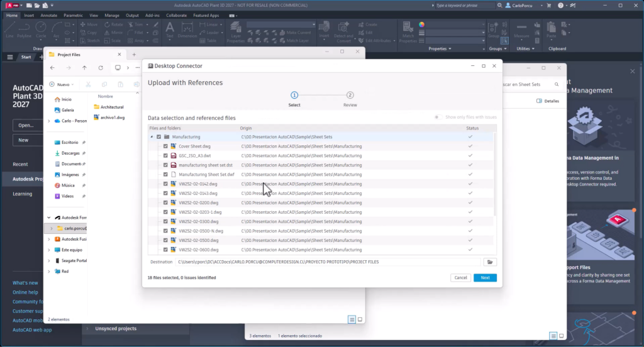This screenshot has width=644, height=347.
Task: Uncheck GSC_ISO_A3.dwt checkbox
Action: (165, 156)
